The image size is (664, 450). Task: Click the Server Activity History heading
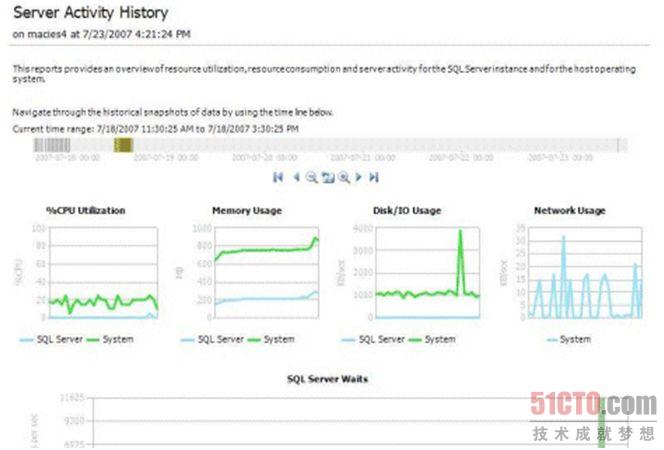[90, 13]
